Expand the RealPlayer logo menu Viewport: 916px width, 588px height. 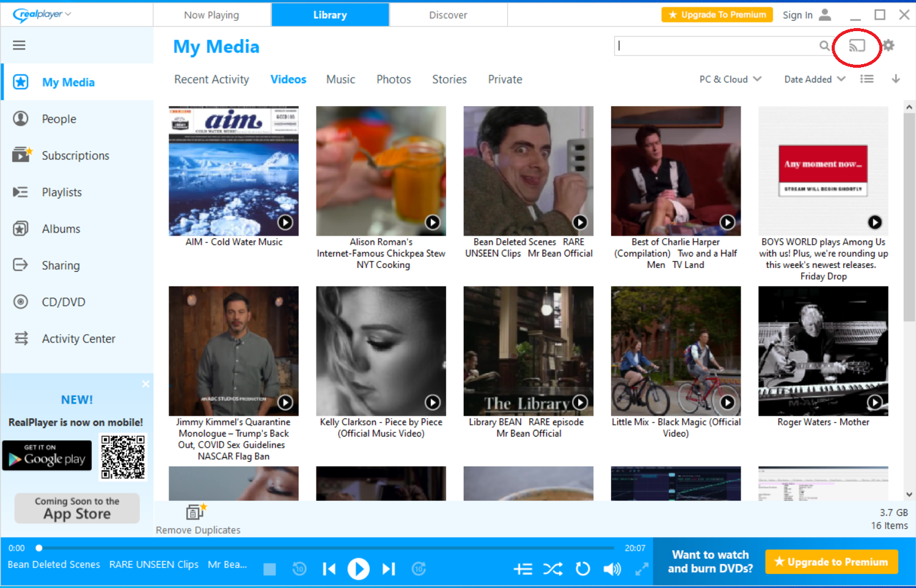click(x=42, y=14)
